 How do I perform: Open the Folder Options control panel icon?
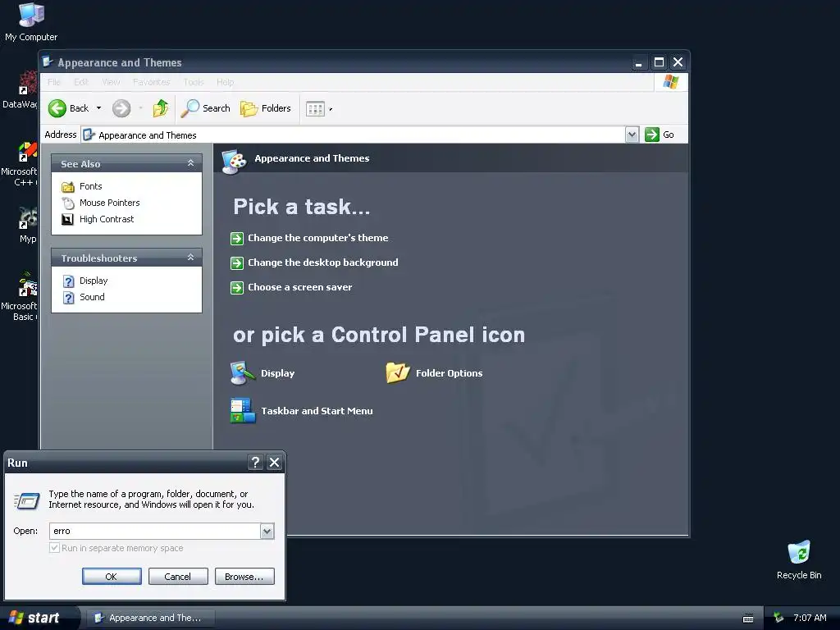click(398, 373)
